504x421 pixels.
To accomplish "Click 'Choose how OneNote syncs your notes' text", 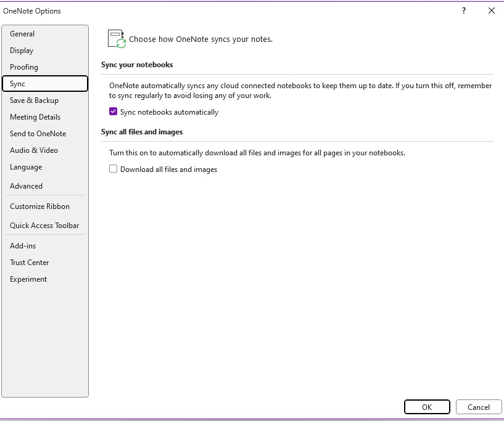I will [x=200, y=39].
